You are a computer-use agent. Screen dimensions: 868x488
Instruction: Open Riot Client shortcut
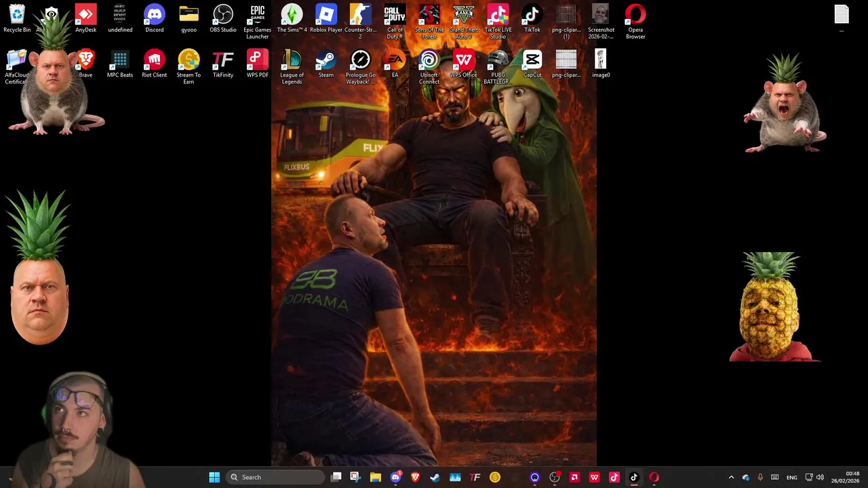click(x=155, y=64)
